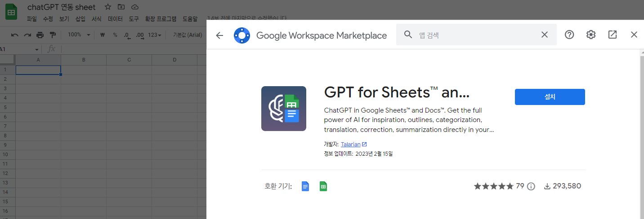This screenshot has height=219, width=644.
Task: Select column B header
Action: click(84, 60)
